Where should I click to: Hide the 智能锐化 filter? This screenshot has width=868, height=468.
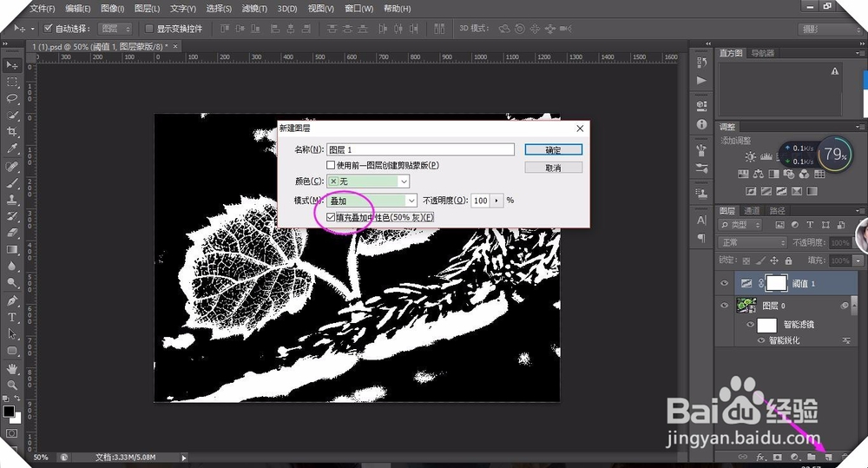(x=761, y=340)
